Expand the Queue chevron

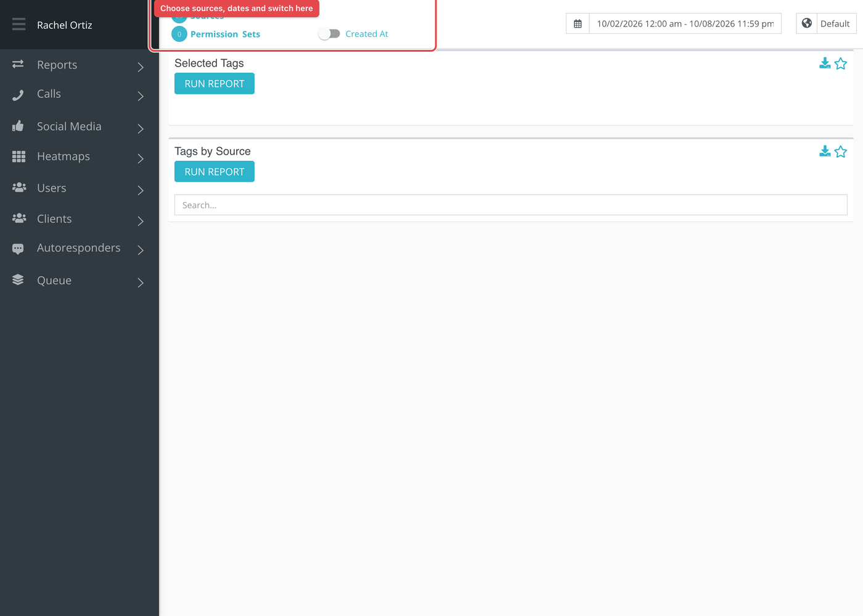(x=141, y=282)
